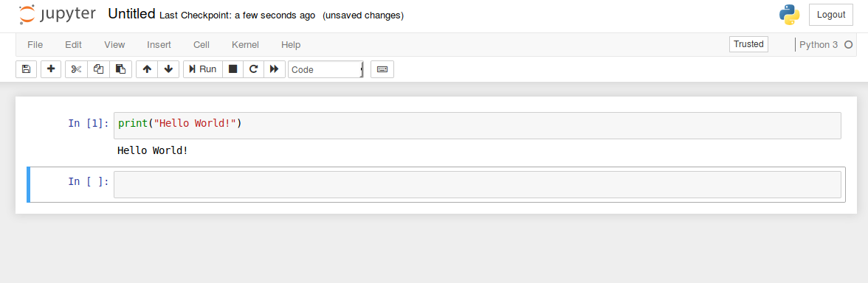This screenshot has height=283, width=868.
Task: Open the Kernel menu
Action: point(245,45)
